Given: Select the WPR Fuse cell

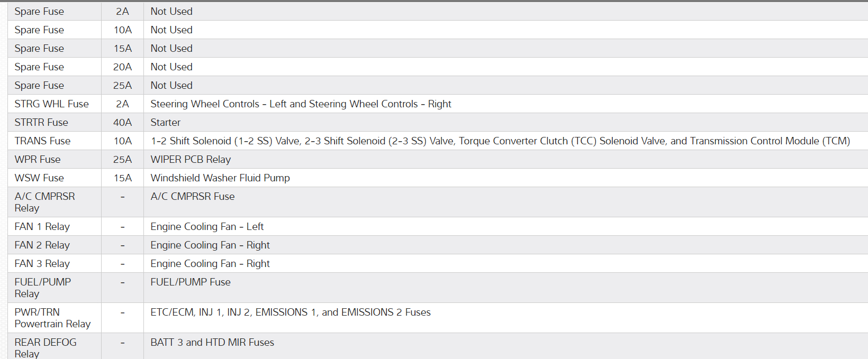Looking at the screenshot, I should coord(38,160).
